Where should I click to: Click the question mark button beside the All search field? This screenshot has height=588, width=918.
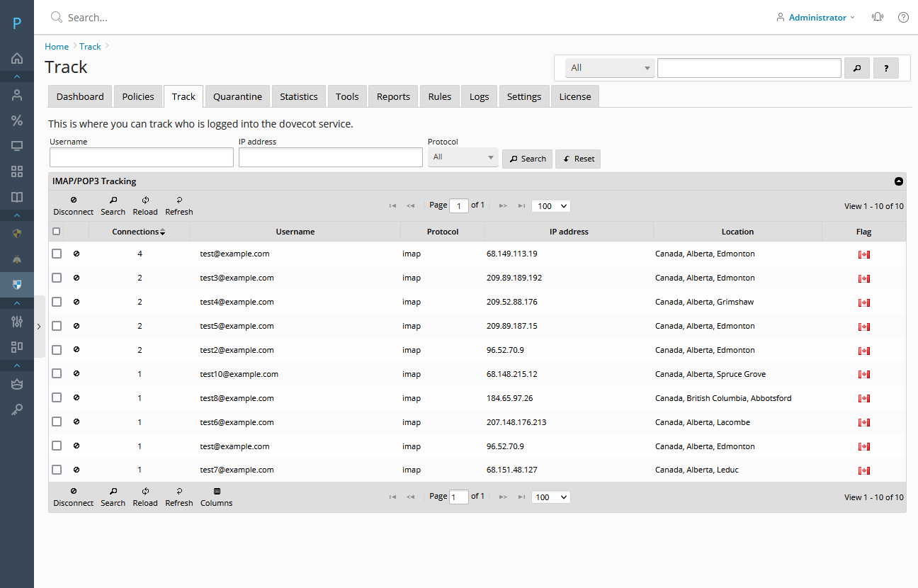tap(886, 68)
